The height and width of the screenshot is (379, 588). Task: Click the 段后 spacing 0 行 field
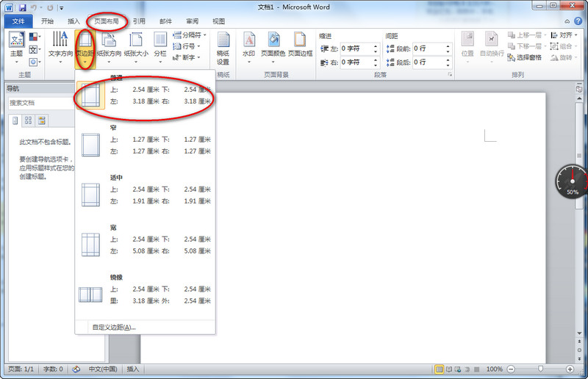coord(429,62)
